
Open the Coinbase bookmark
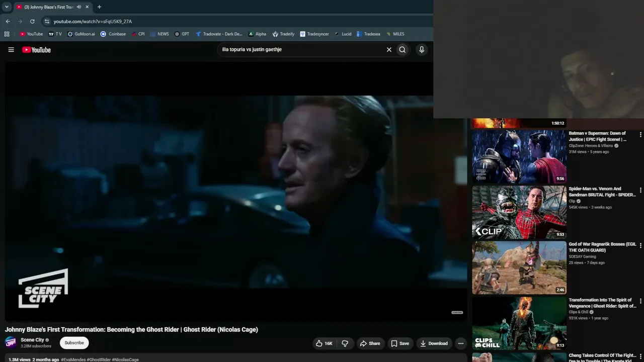coord(113,34)
